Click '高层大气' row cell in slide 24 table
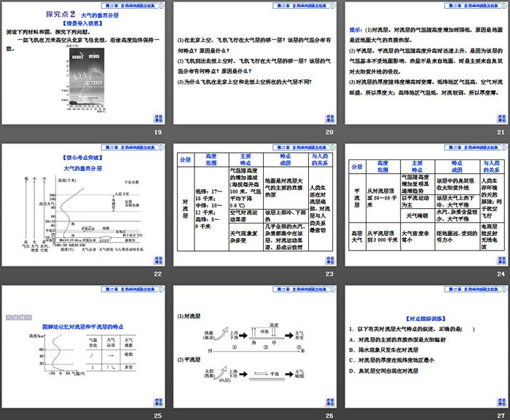510x420 pixels. point(357,237)
